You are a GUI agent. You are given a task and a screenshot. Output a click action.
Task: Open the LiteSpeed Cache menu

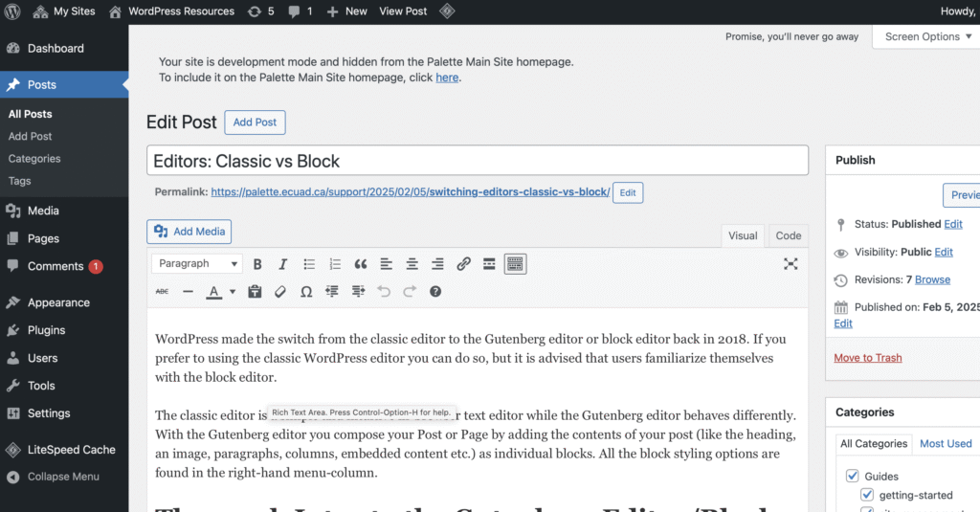pos(64,450)
